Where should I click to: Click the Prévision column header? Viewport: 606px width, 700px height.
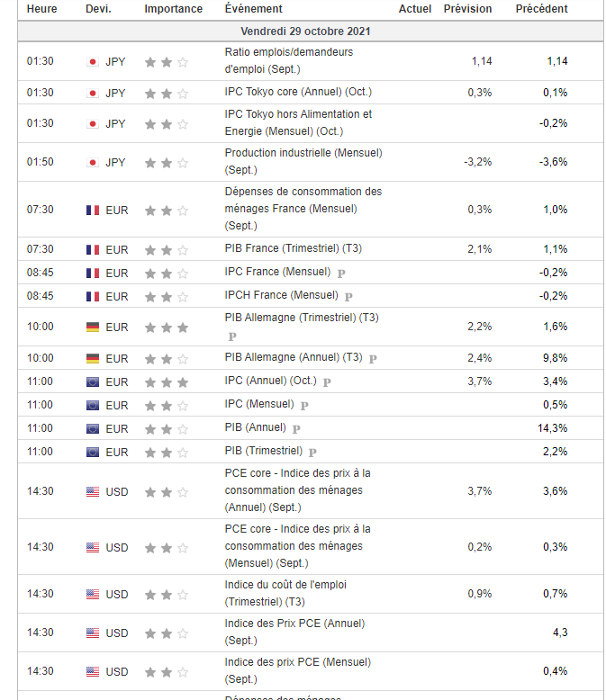tap(467, 9)
